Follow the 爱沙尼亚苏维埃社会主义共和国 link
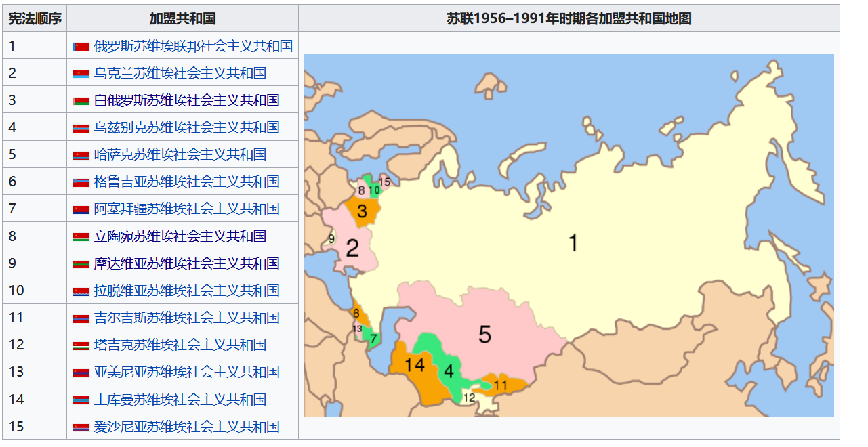This screenshot has height=447, width=868. (186, 427)
